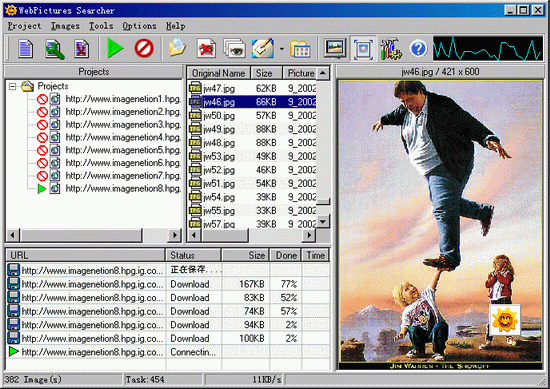This screenshot has width=550, height=389.
Task: Open dropdown arrow beside edit icon
Action: coord(281,49)
